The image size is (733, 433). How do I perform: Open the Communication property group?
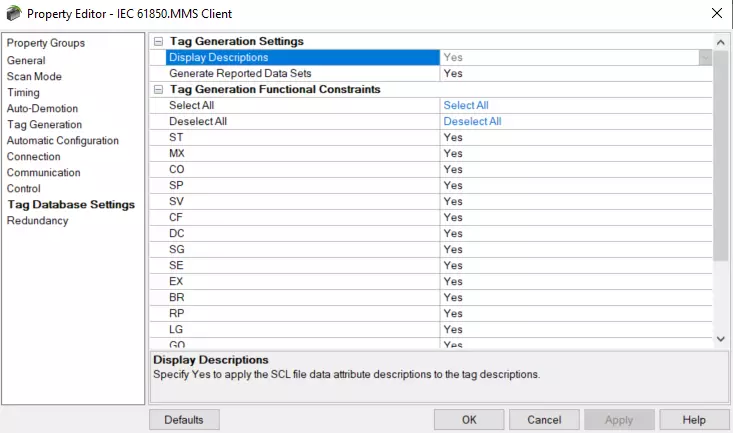[43, 173]
